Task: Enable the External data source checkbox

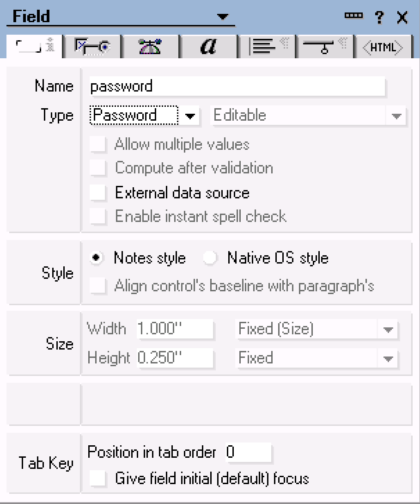Action: 97,192
